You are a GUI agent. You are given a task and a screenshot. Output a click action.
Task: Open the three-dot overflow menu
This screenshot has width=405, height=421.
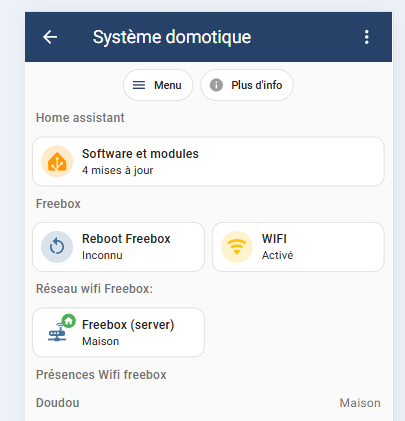tap(366, 37)
